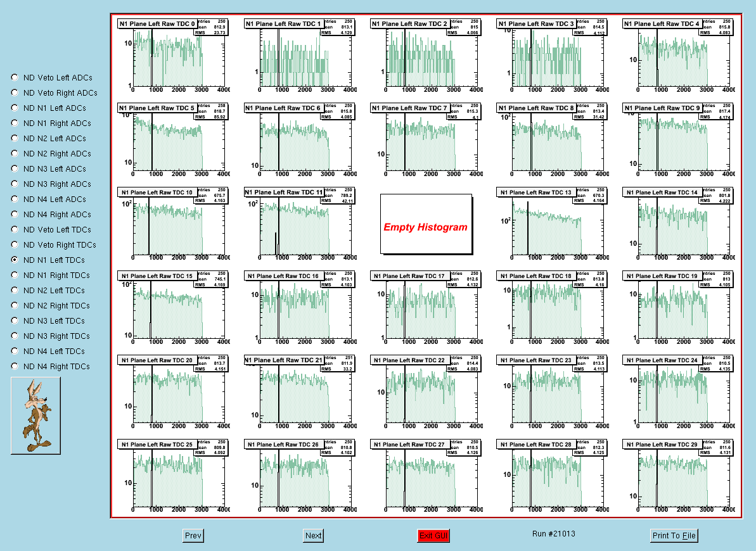This screenshot has width=756, height=551.
Task: Select the N1 Plane Left Raw TDC 4 histogram
Action: [679, 56]
